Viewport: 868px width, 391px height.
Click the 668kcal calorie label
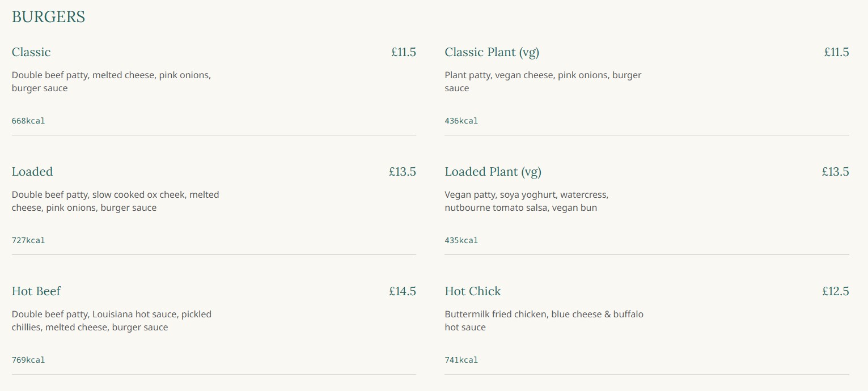pyautogui.click(x=28, y=121)
